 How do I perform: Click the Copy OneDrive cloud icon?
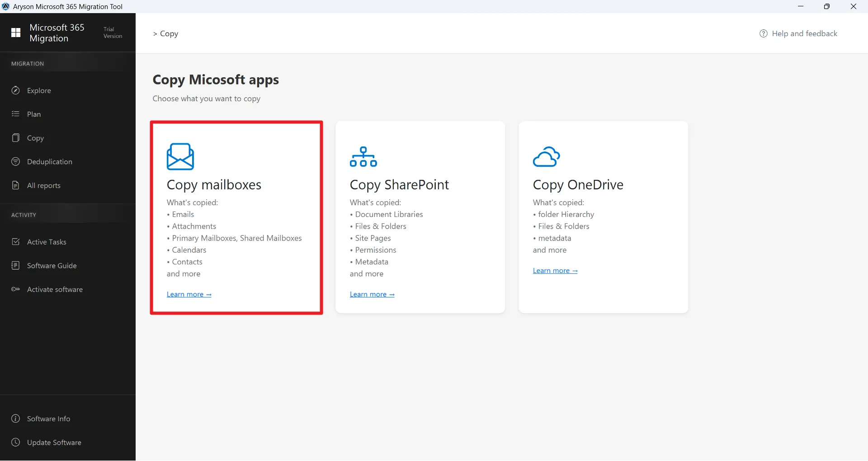click(x=546, y=157)
